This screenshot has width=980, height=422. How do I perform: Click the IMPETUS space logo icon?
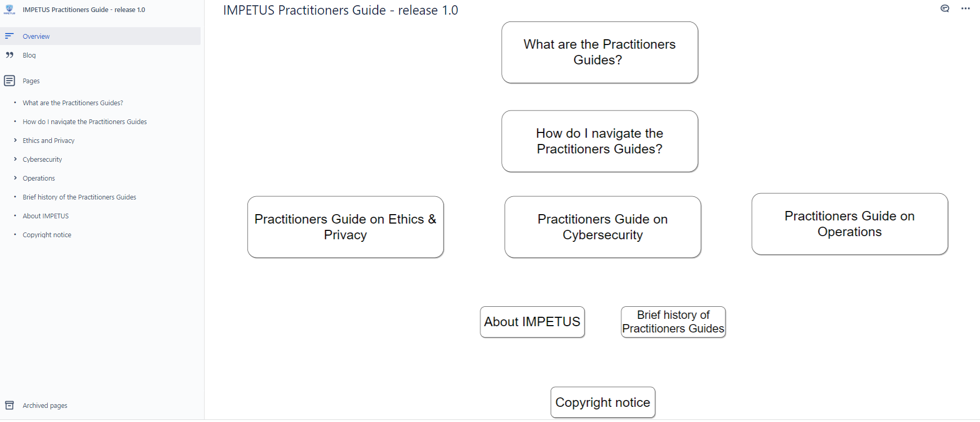[x=9, y=9]
